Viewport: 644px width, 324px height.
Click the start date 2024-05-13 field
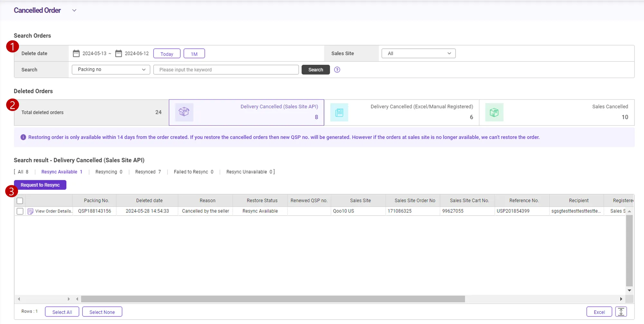pos(94,53)
